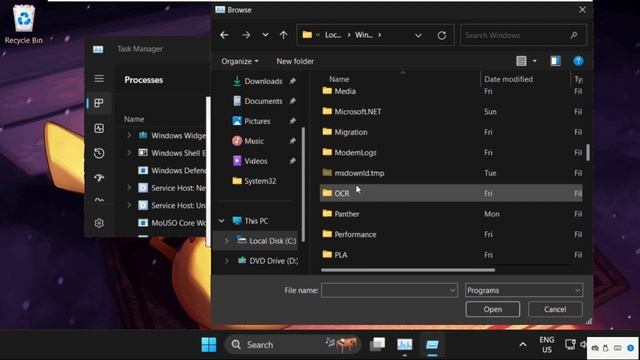
Task: Toggle the preview pane
Action: point(555,61)
